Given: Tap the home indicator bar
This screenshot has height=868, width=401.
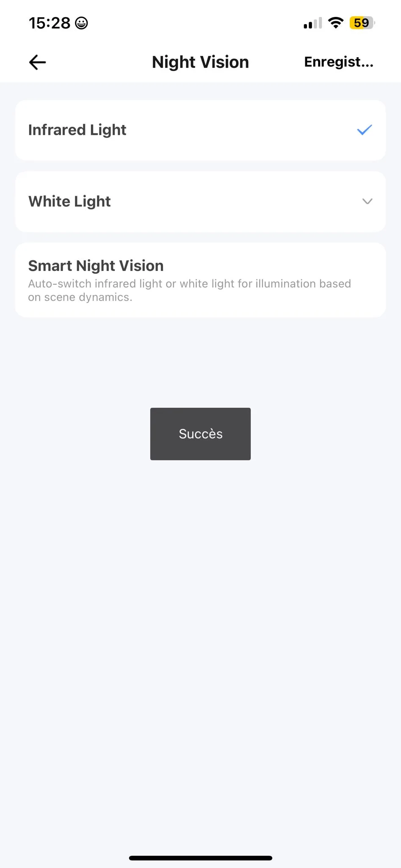Looking at the screenshot, I should [x=200, y=858].
